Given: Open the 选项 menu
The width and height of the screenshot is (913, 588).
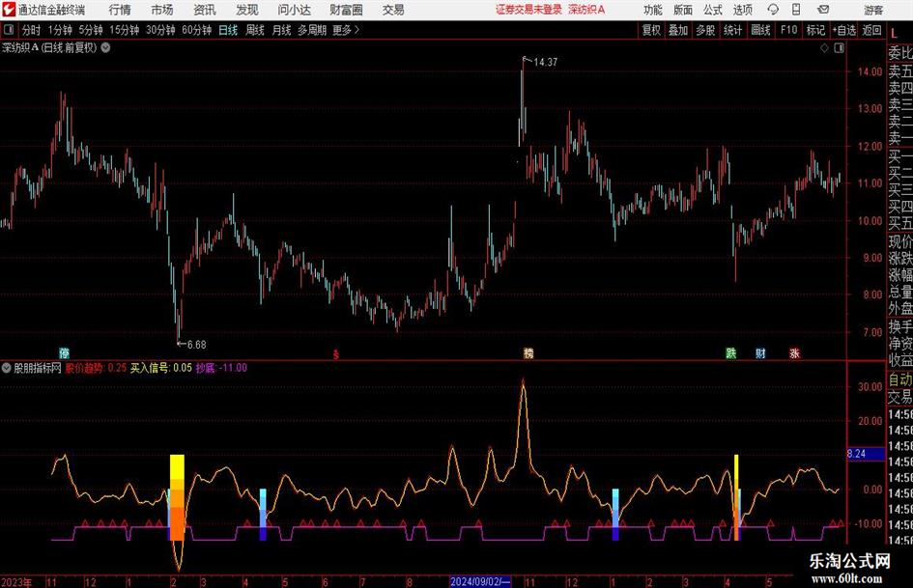Looking at the screenshot, I should click(742, 10).
